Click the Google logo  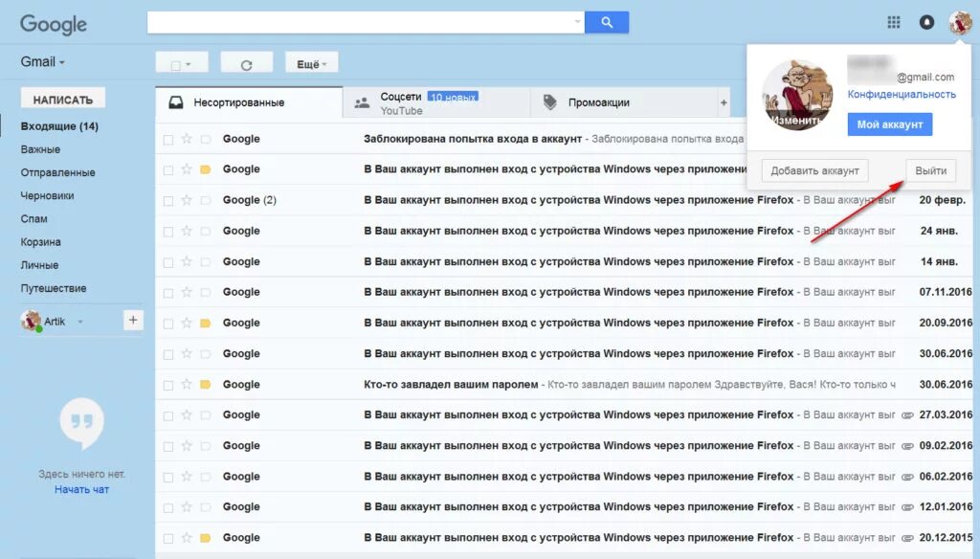[54, 24]
